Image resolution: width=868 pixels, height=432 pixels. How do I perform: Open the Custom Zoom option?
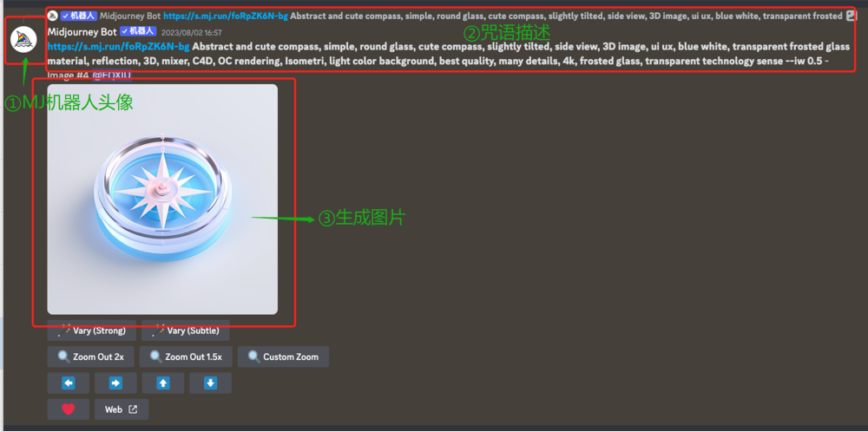(x=284, y=357)
